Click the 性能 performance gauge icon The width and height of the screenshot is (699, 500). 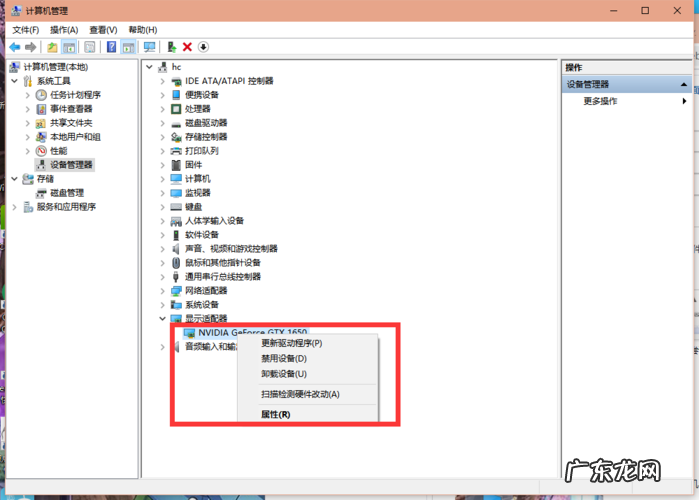click(x=41, y=151)
